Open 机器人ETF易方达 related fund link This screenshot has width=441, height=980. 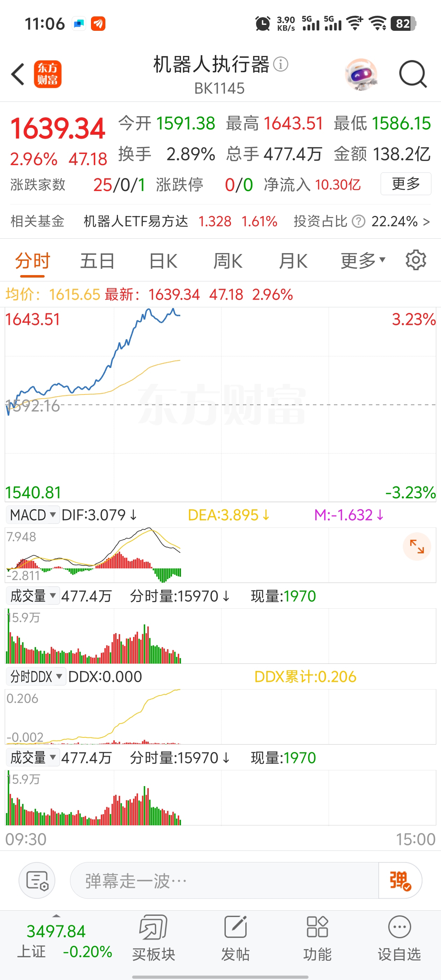coord(136,221)
